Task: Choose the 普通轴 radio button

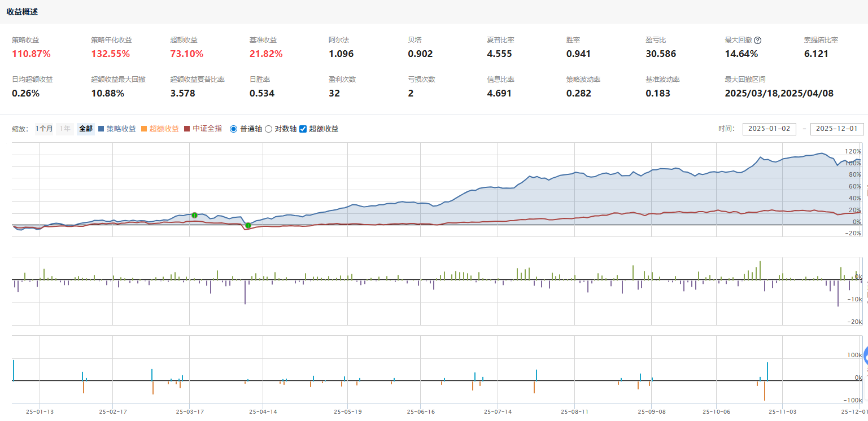Action: (x=234, y=129)
